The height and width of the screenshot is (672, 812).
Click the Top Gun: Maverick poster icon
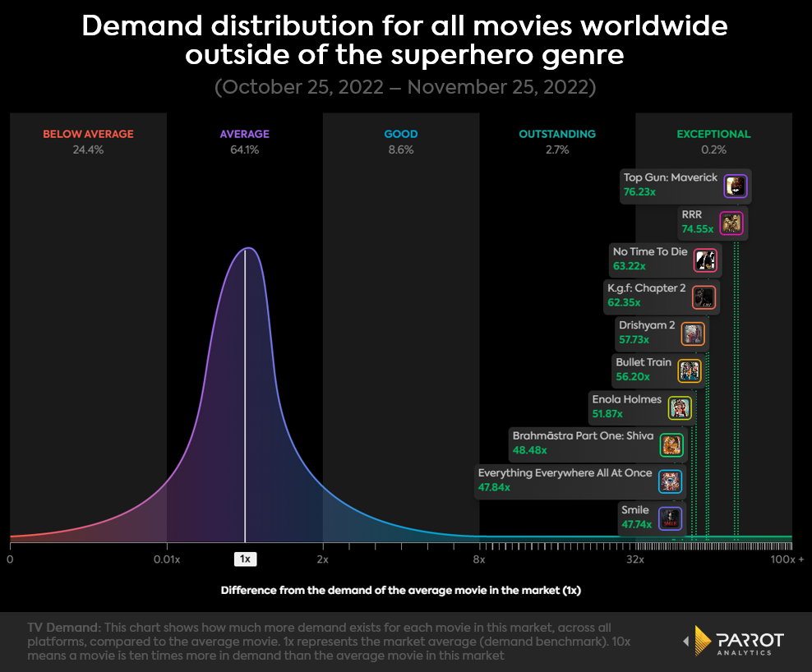(x=736, y=186)
